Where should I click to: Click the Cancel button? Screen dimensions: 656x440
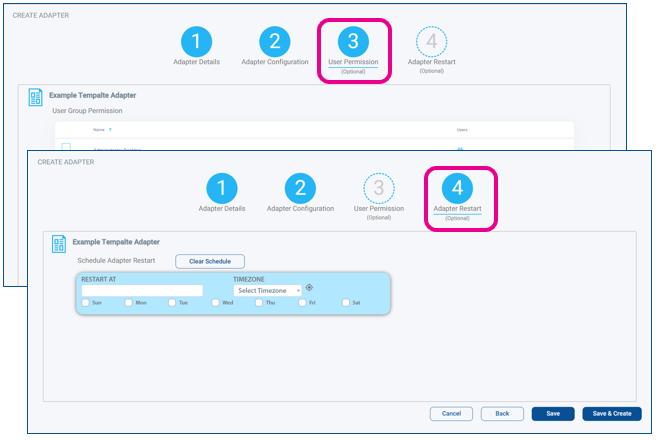click(x=451, y=413)
